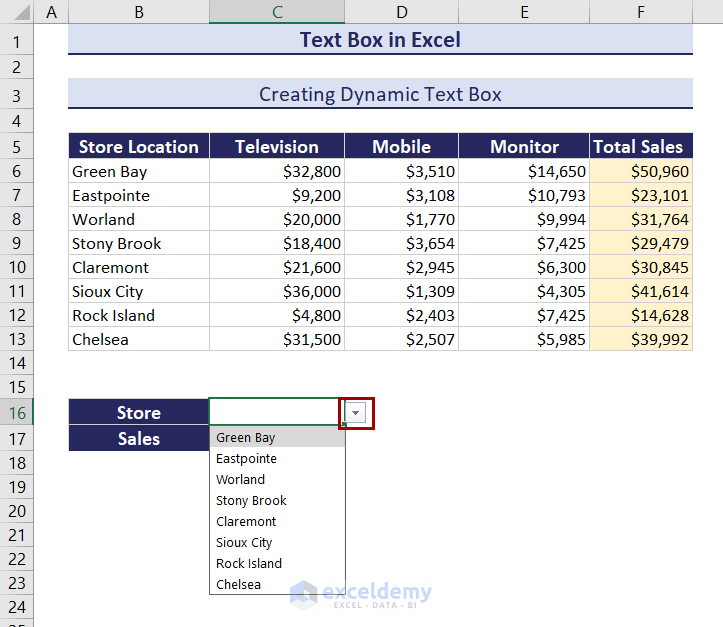
Task: Click the column F header
Action: [640, 12]
